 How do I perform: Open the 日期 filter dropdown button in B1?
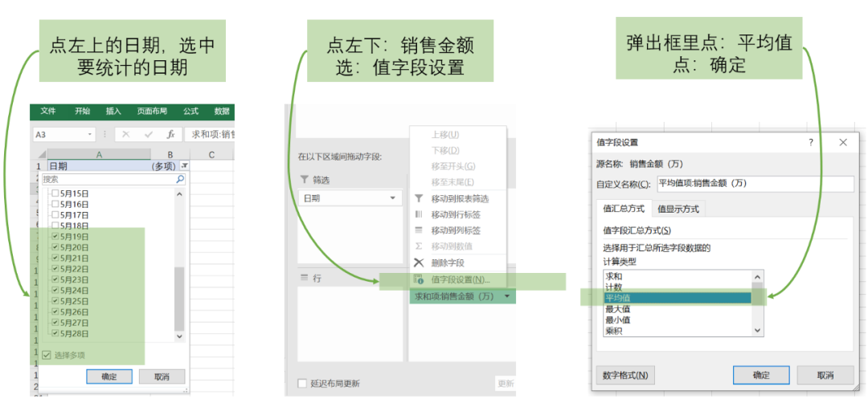184,166
